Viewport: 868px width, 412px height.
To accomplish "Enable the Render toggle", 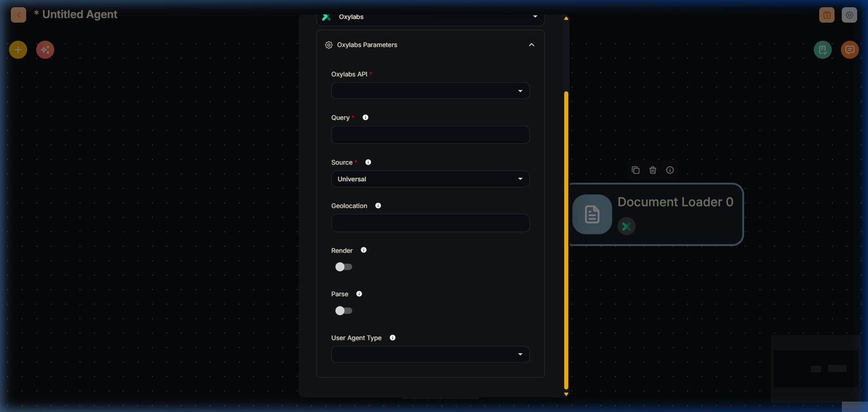I will point(344,267).
